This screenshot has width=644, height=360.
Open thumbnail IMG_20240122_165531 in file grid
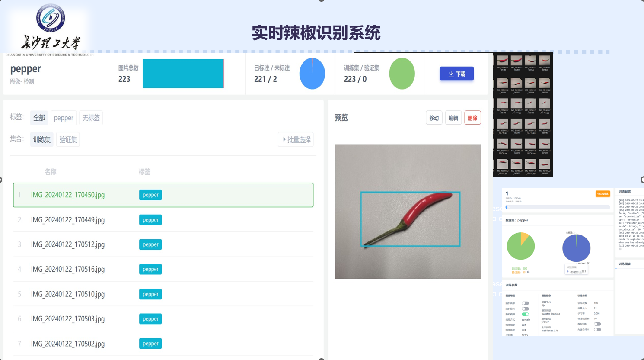pos(503,83)
